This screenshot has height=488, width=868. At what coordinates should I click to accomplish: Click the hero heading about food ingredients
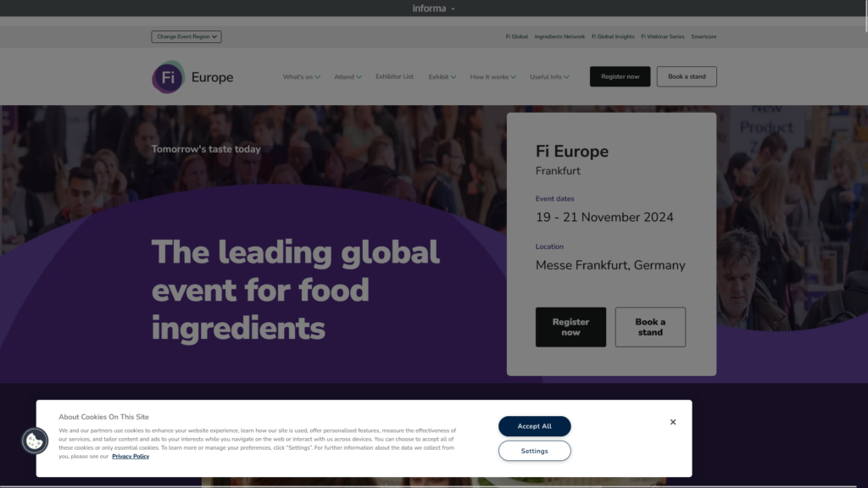tap(296, 290)
